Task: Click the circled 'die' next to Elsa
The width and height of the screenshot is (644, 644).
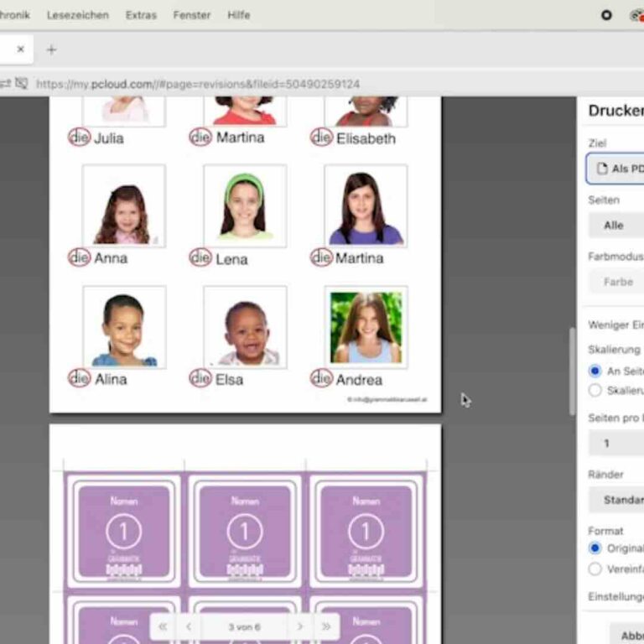Action: tap(200, 378)
